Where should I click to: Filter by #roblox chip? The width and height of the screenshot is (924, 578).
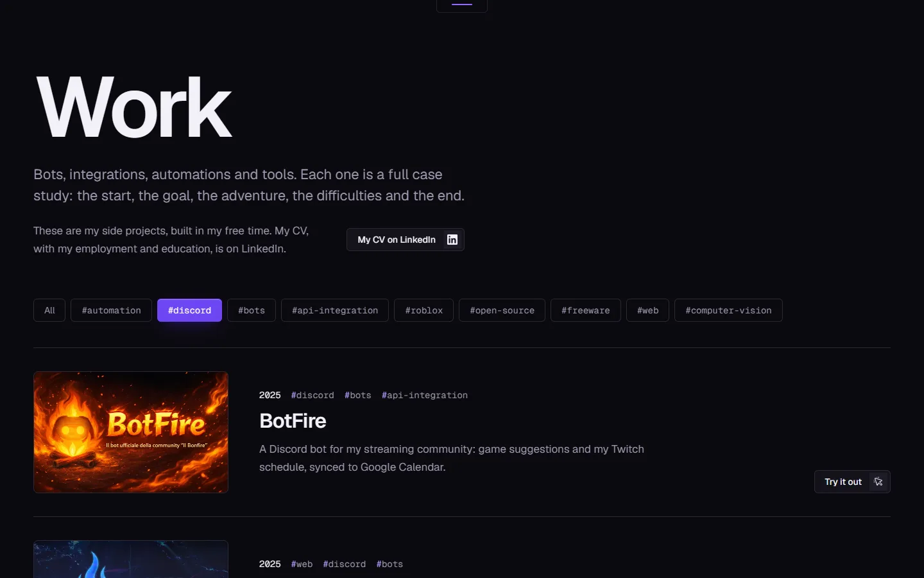pyautogui.click(x=424, y=310)
